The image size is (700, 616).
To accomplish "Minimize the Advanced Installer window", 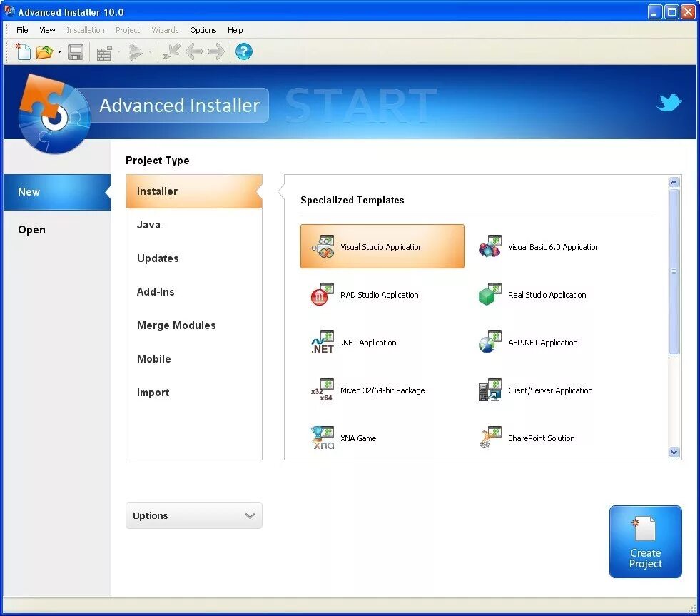I will click(654, 11).
